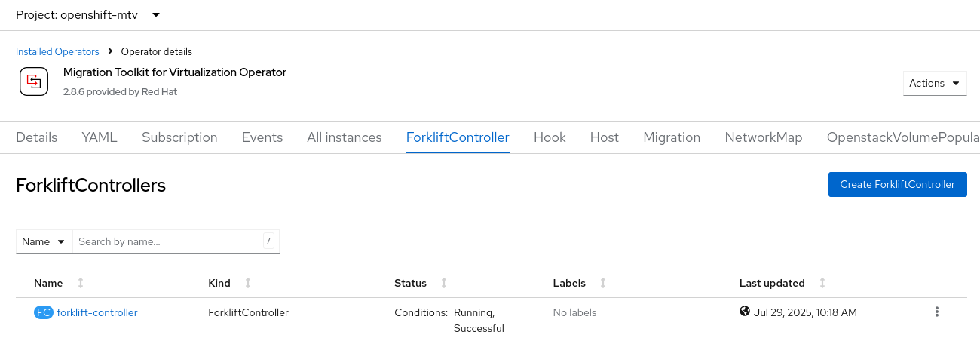This screenshot has height=344, width=980.
Task: Sort table by Name column arrows
Action: [x=81, y=283]
